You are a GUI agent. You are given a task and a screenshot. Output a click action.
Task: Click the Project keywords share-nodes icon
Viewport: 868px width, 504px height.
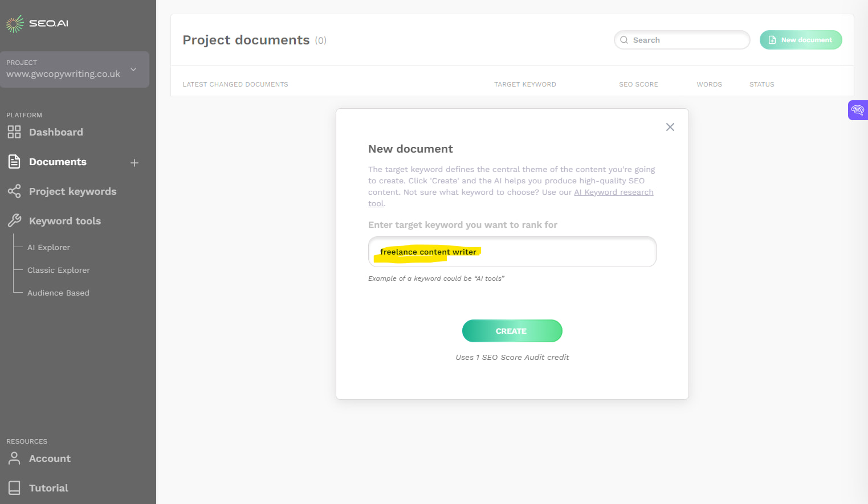tap(14, 191)
